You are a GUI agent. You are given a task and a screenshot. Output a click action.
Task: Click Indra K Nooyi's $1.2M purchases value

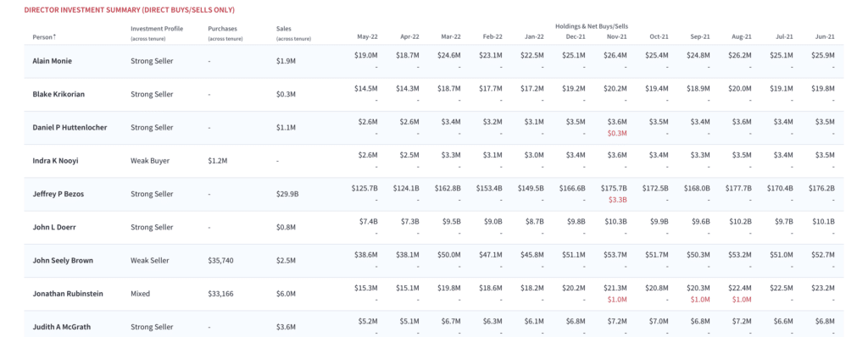coord(216,161)
